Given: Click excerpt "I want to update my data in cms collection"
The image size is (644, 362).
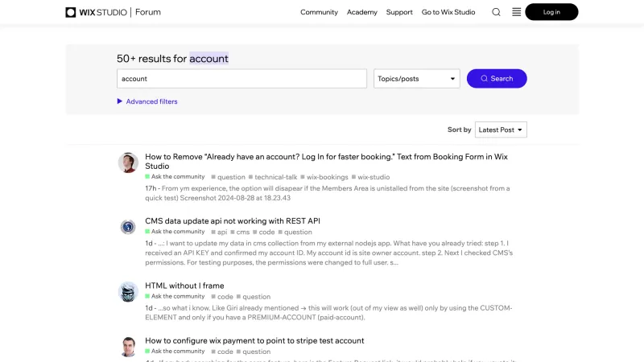Looking at the screenshot, I should tap(329, 253).
